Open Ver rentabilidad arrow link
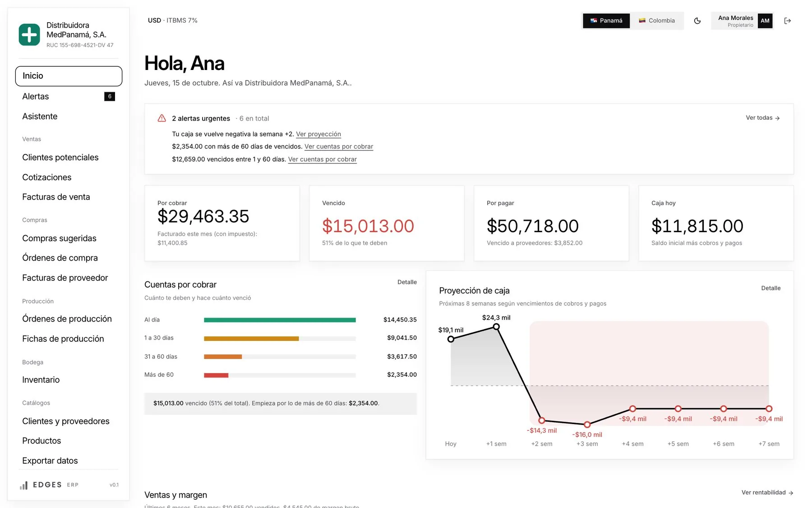 coord(767,493)
